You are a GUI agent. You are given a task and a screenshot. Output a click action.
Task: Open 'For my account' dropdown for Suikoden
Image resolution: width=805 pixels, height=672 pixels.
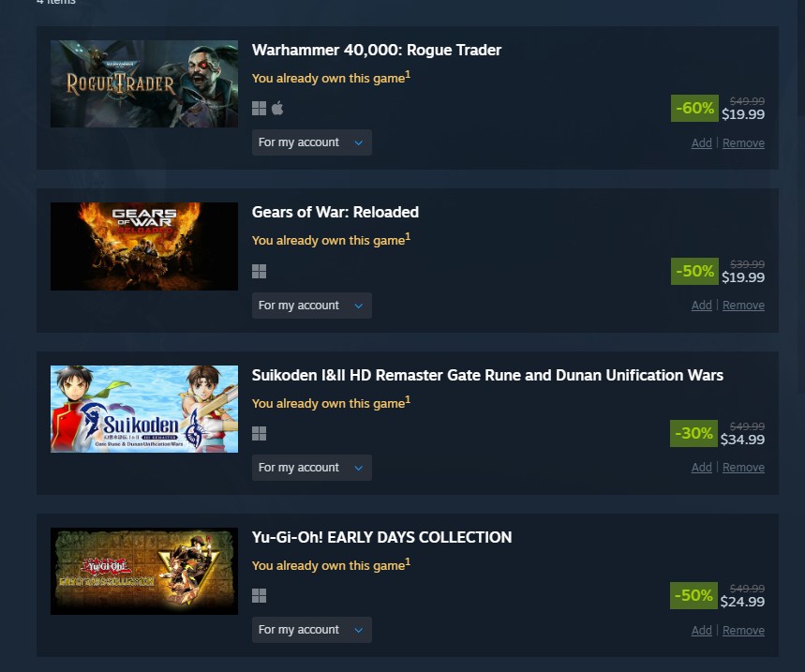[312, 468]
